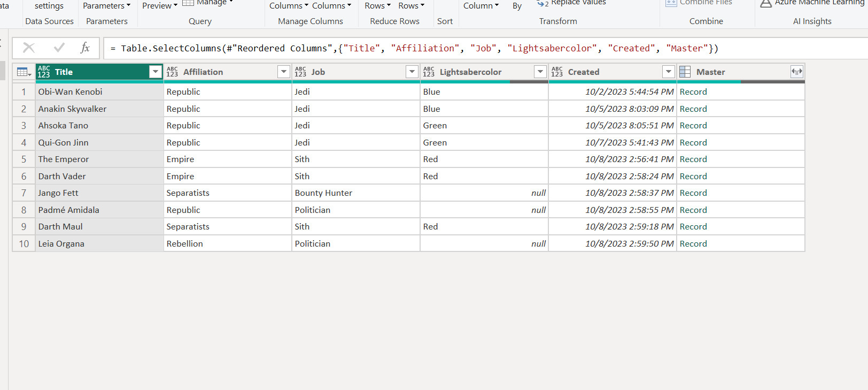The width and height of the screenshot is (868, 390).
Task: Click the '10/8/2023 2:59:50 PM' created cell
Action: coord(613,243)
